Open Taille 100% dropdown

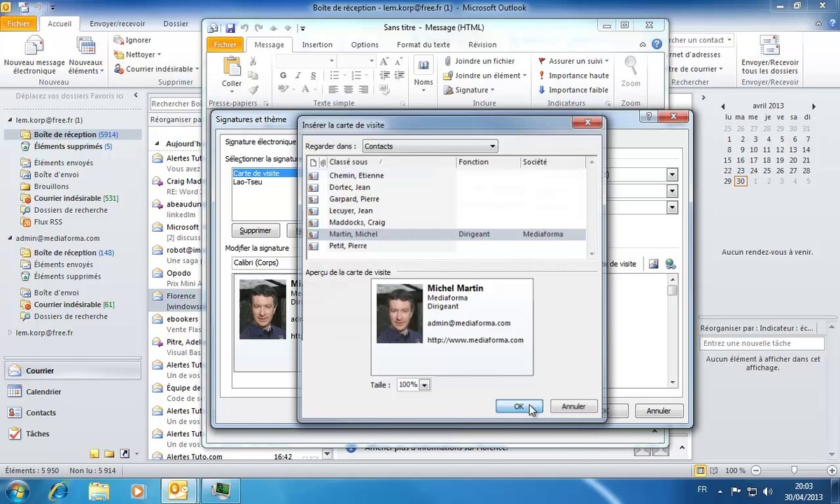(x=424, y=385)
